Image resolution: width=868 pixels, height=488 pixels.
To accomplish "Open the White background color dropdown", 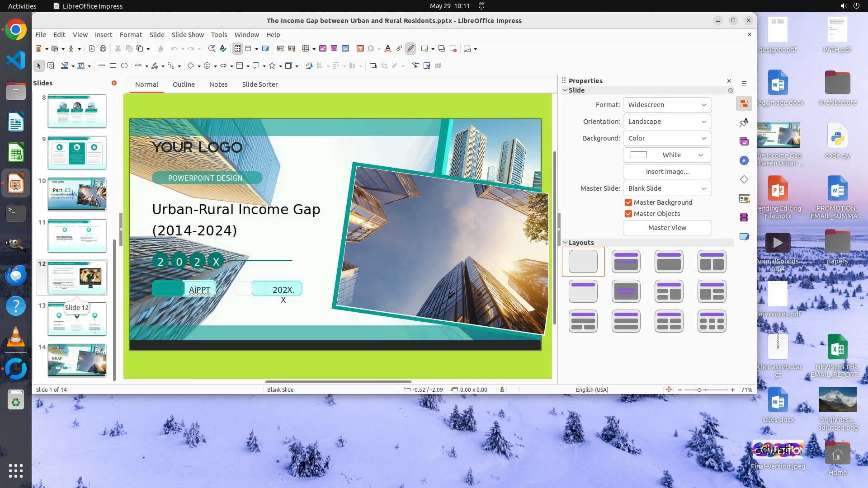I will (667, 155).
